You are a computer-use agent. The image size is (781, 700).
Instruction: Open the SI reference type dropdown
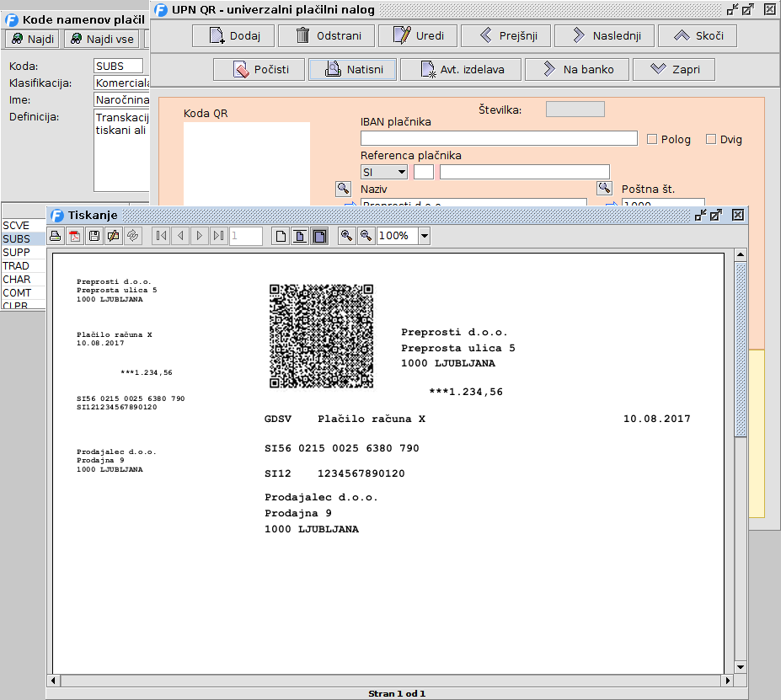coord(384,172)
